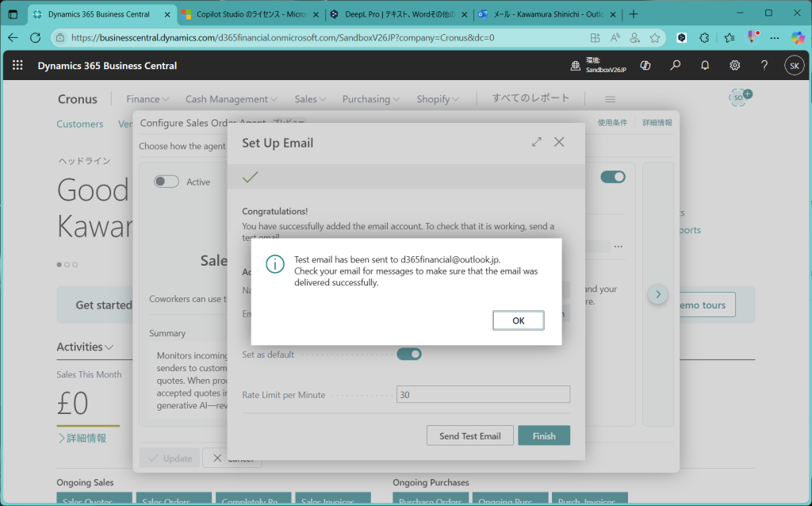Click the Cronus company name
The image size is (812, 506).
point(78,99)
